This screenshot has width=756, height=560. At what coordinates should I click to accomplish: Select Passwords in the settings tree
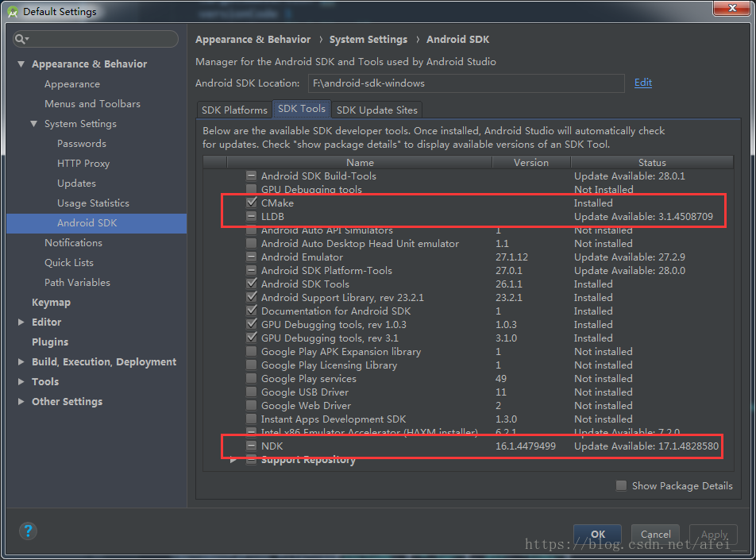pos(82,144)
